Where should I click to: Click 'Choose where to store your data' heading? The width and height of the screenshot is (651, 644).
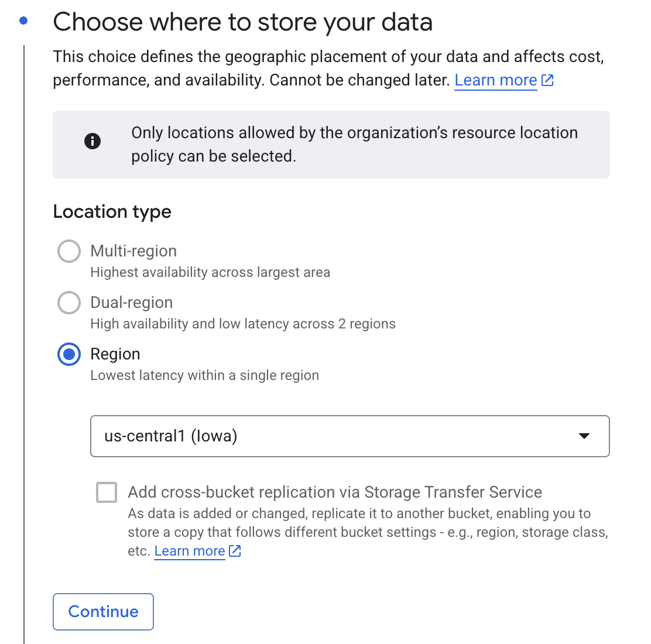click(242, 22)
